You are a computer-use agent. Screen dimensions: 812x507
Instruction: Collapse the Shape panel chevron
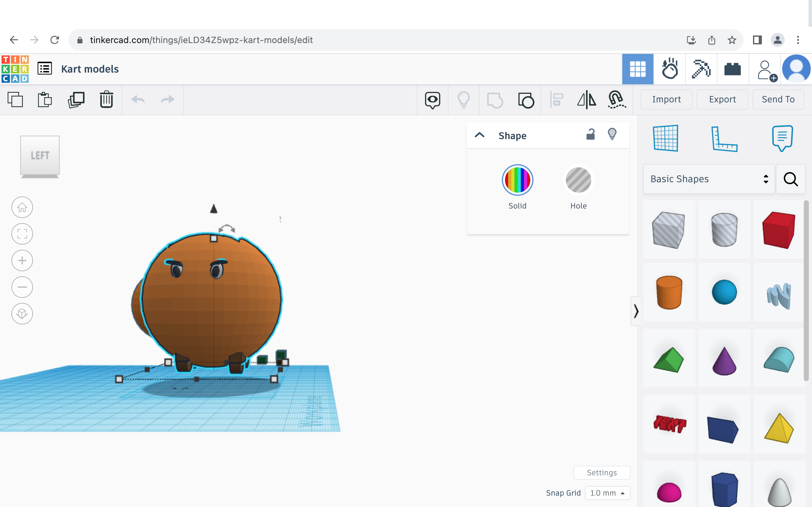(480, 135)
